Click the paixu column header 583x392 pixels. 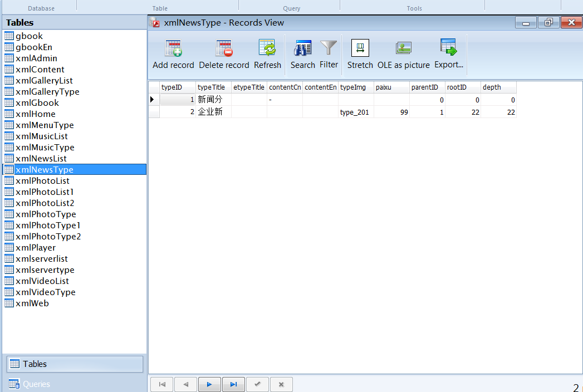[x=392, y=87]
